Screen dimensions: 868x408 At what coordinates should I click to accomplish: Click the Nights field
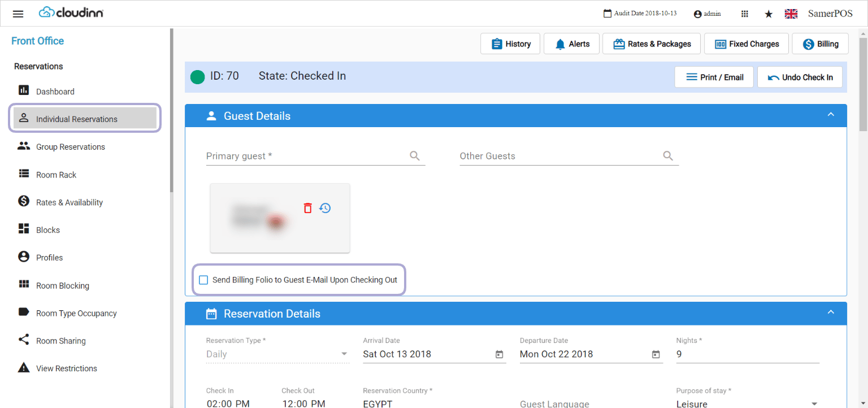[x=748, y=354]
